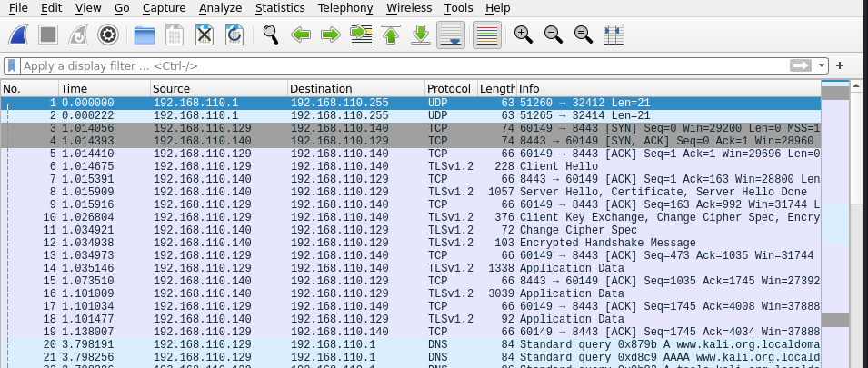Open the Telephony menu
Screen dimensions: 868x368
(x=345, y=8)
